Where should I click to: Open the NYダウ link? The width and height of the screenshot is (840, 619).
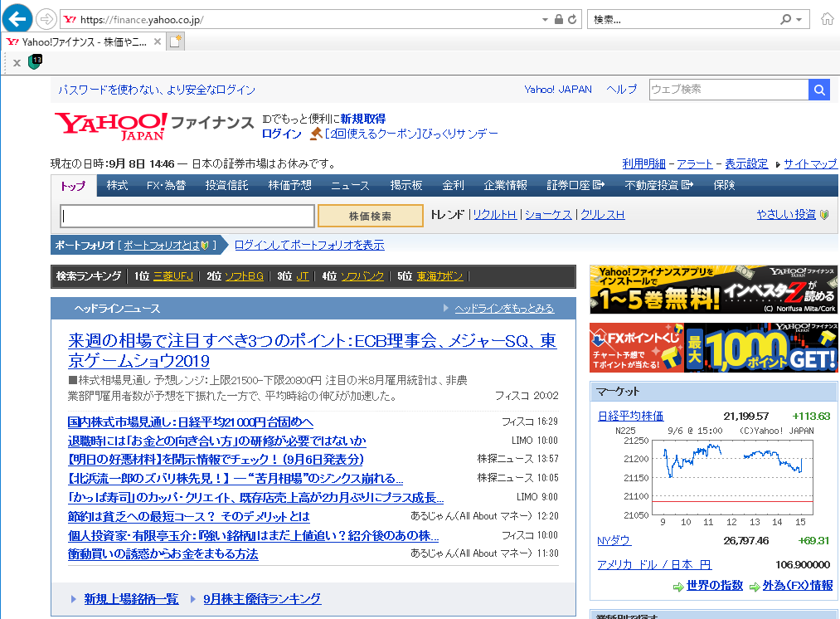(614, 541)
